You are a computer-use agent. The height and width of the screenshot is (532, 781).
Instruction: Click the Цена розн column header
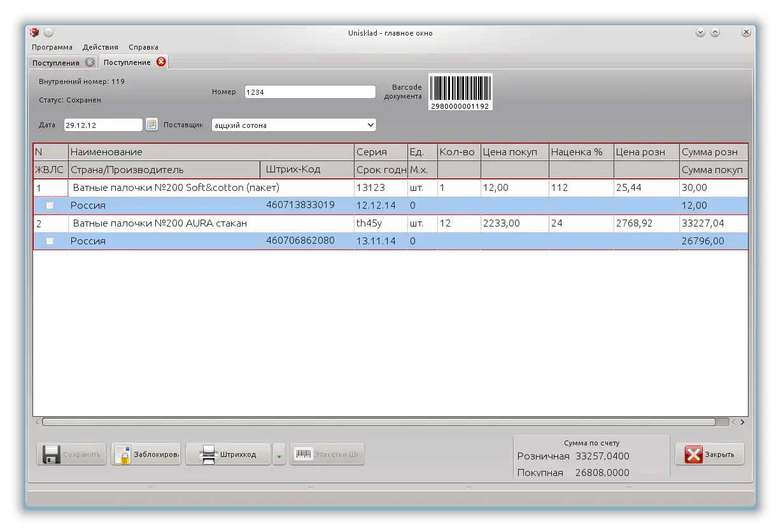(x=647, y=152)
